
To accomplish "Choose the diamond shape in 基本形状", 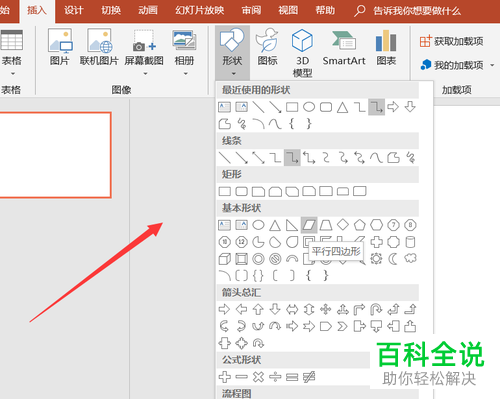I will click(343, 225).
